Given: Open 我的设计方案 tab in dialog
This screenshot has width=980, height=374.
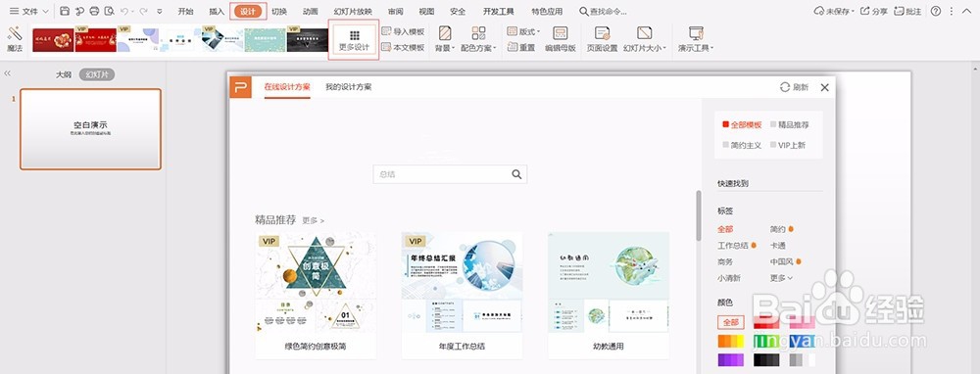Looking at the screenshot, I should pos(348,87).
